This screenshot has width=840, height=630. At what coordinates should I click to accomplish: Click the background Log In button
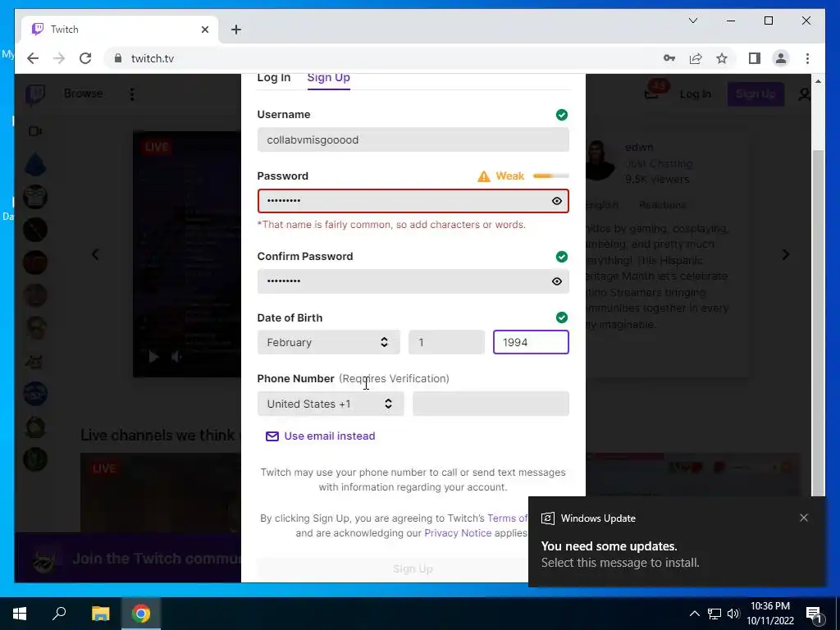tap(695, 94)
